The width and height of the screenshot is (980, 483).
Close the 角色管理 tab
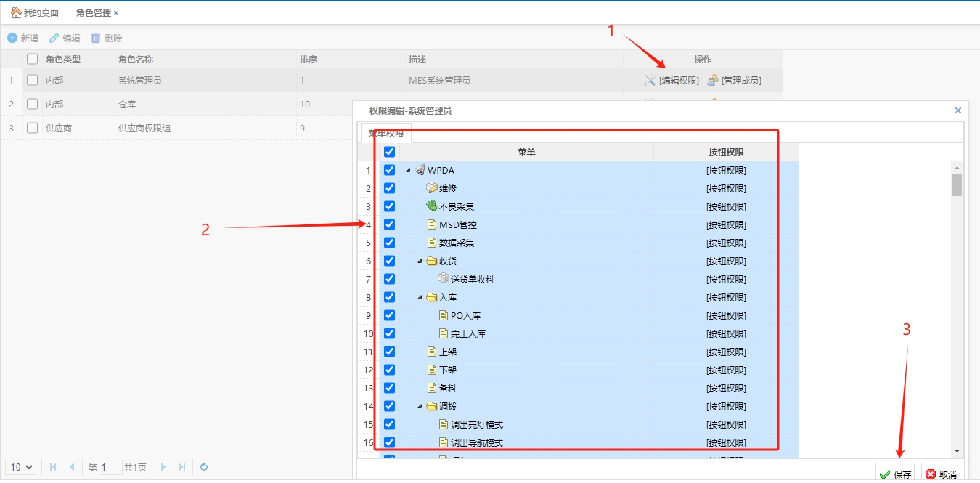(x=116, y=13)
